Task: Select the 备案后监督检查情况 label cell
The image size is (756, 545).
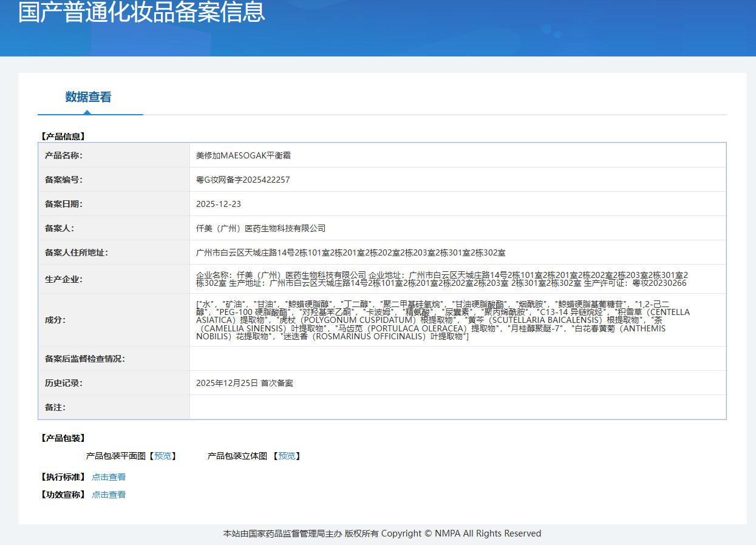Action: (114, 359)
